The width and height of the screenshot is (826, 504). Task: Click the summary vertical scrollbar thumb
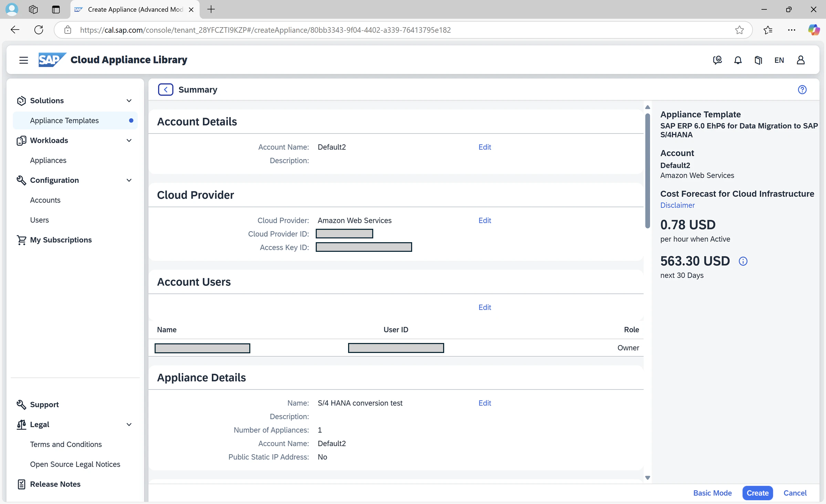pos(648,171)
